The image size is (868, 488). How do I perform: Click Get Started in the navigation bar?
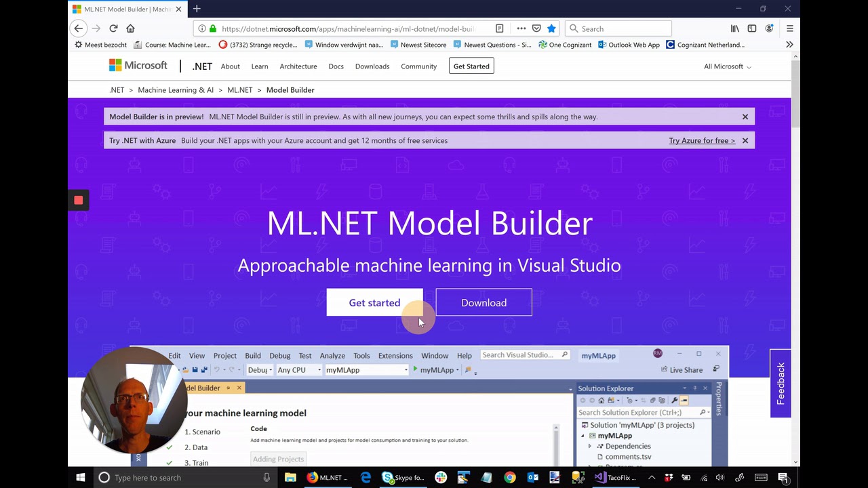click(x=471, y=66)
